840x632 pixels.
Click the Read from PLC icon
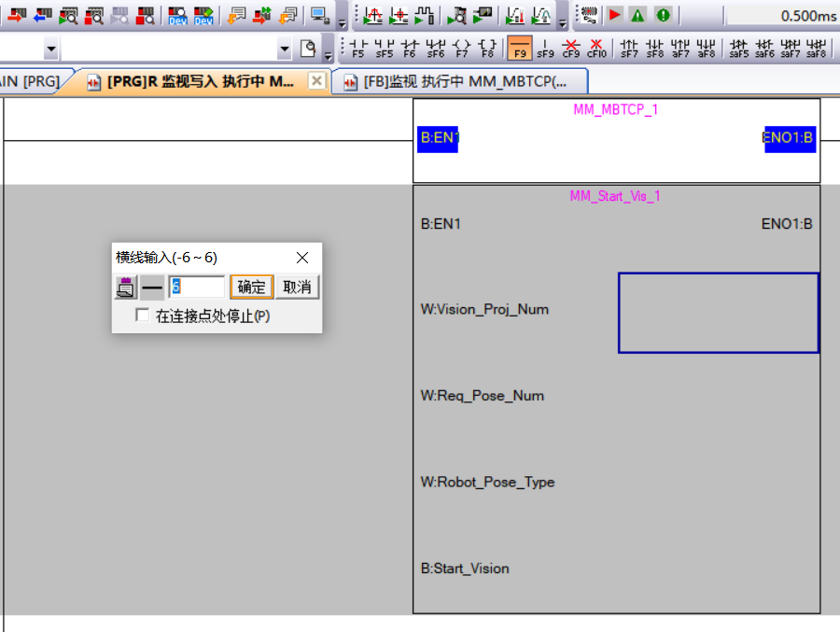42,16
